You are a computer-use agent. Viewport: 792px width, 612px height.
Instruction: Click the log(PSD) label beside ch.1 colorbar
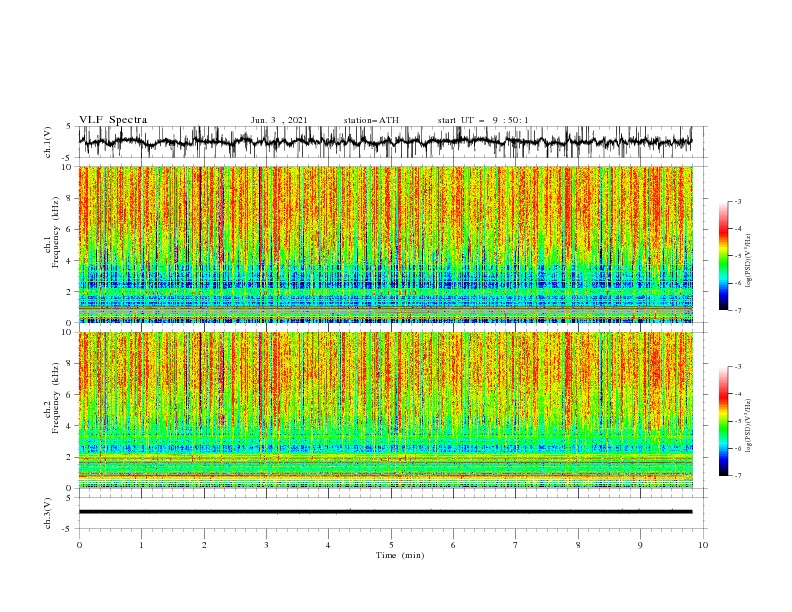tap(748, 261)
